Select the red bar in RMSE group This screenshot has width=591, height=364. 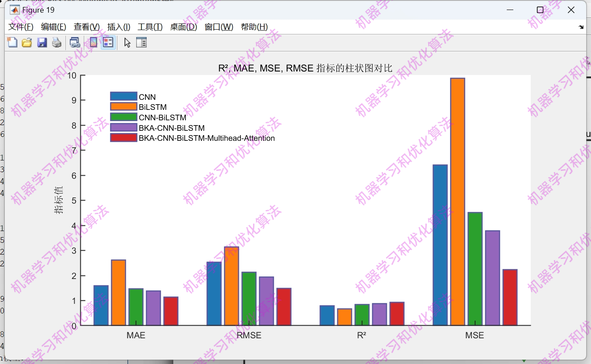coord(284,307)
